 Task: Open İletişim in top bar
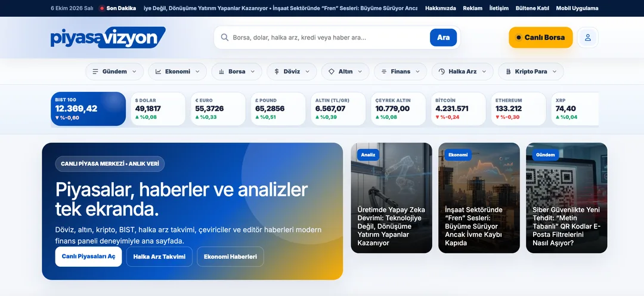499,8
